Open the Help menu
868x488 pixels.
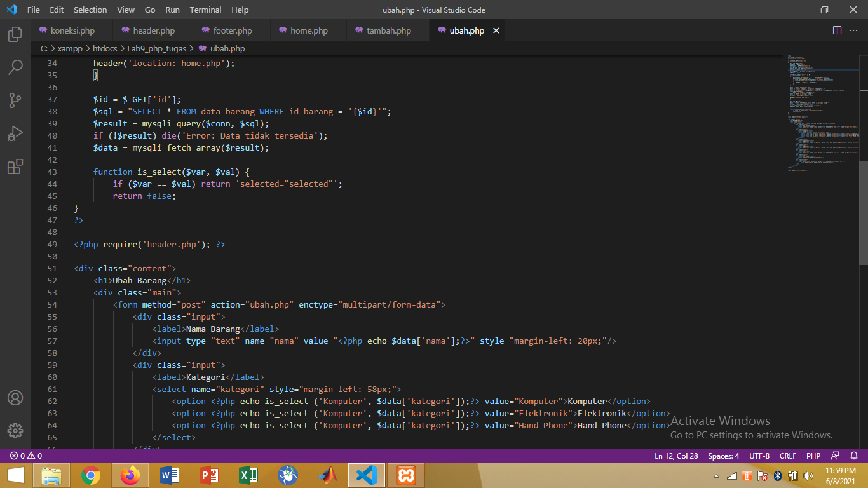240,10
